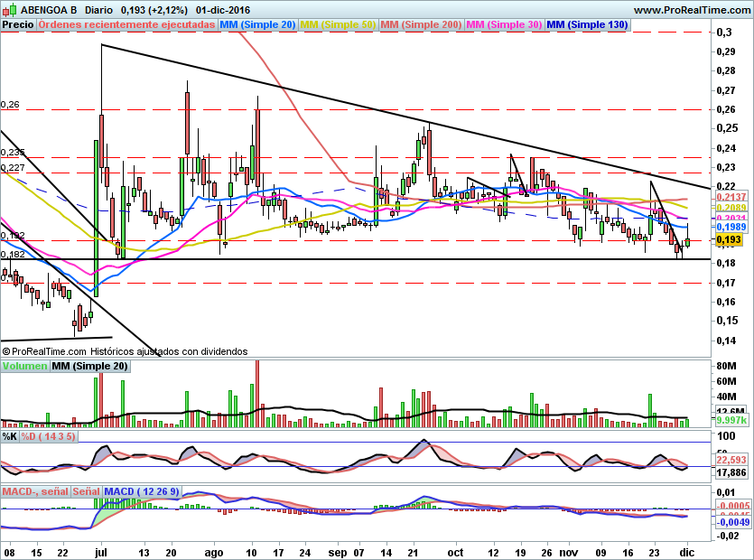Click the Señal line label
This screenshot has width=754, height=560.
pos(86,491)
